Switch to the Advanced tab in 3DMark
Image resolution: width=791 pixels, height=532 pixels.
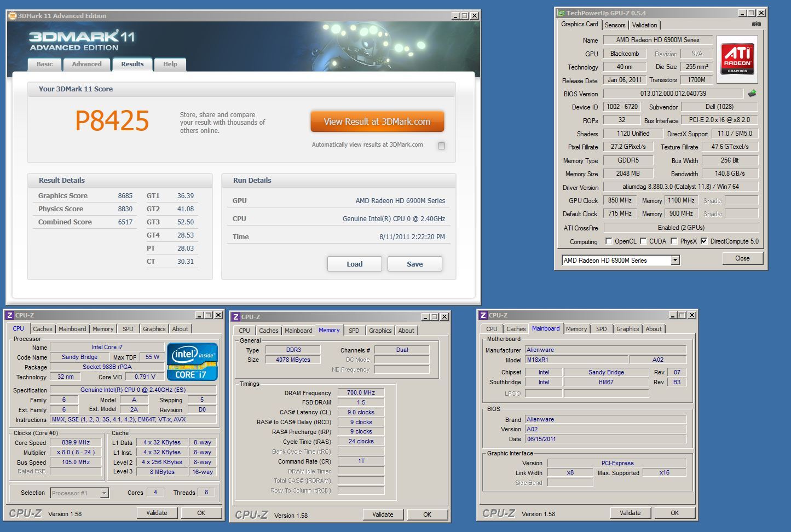pyautogui.click(x=86, y=65)
